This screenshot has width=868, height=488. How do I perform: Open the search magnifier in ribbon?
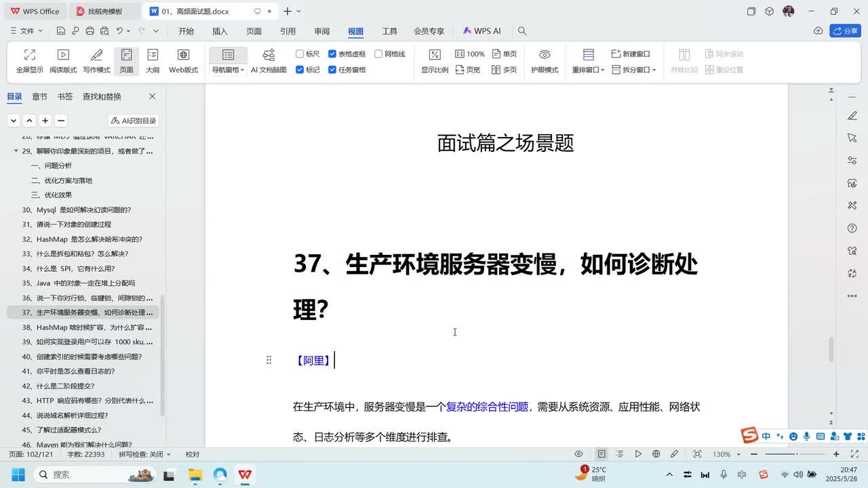click(522, 31)
